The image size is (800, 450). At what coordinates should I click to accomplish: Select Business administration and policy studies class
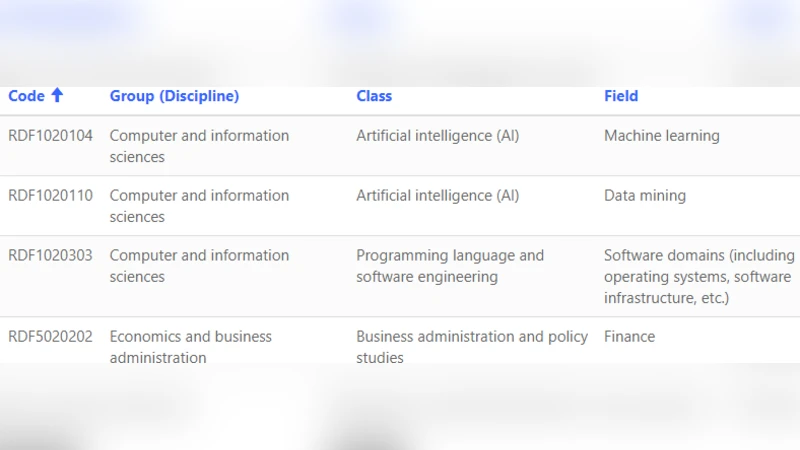(x=472, y=347)
